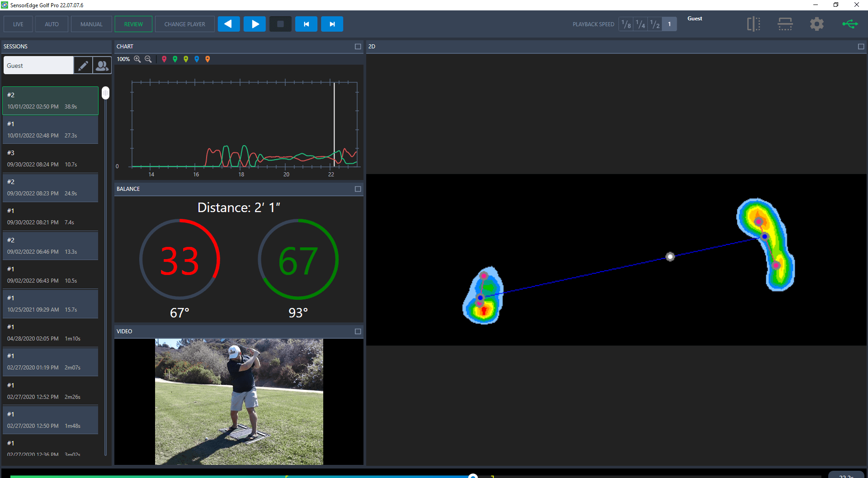Skip to the next frame

click(x=332, y=24)
